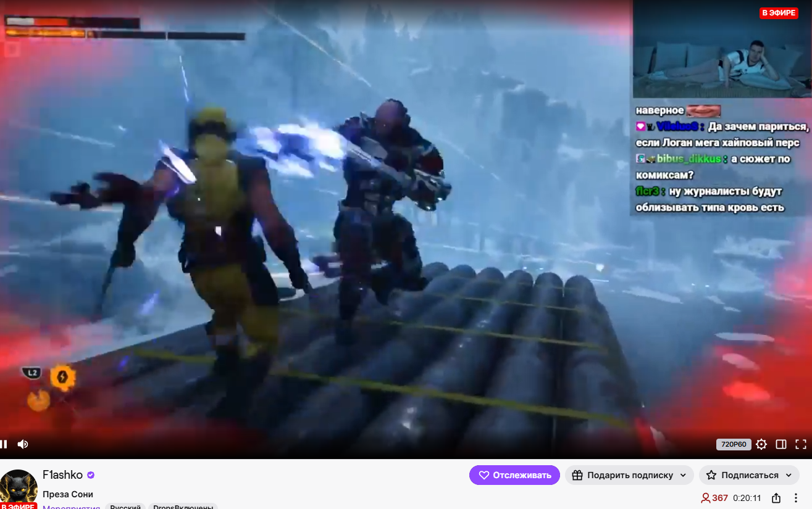Open the 720P60 quality badge

(734, 444)
